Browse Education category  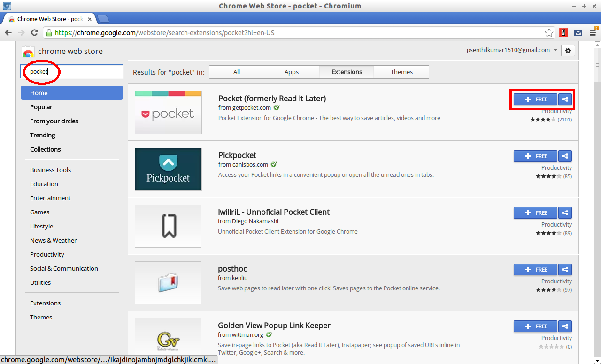tap(44, 184)
